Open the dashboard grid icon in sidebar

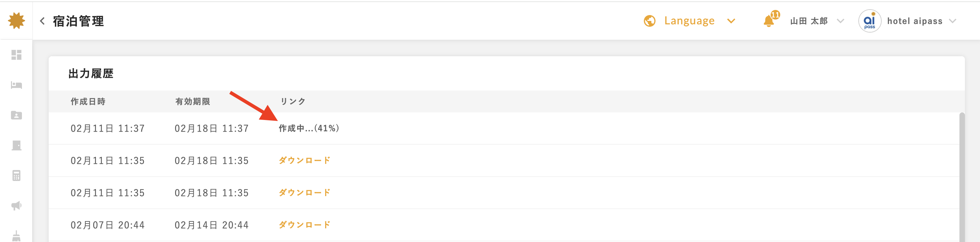16,55
